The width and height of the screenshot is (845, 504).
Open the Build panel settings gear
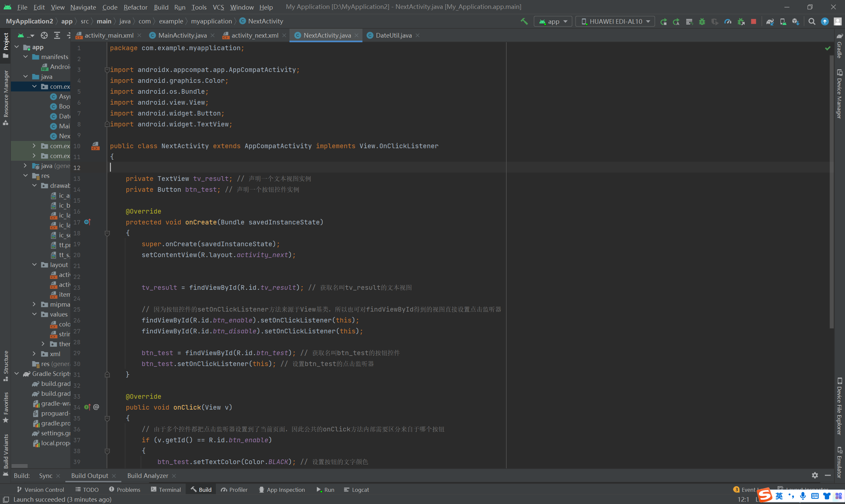coord(815,475)
